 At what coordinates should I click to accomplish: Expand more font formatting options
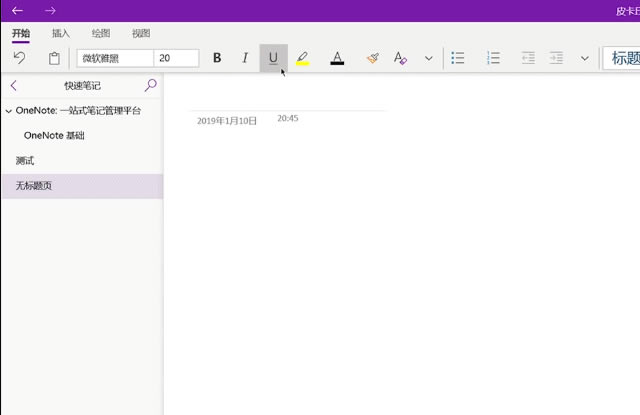click(429, 58)
